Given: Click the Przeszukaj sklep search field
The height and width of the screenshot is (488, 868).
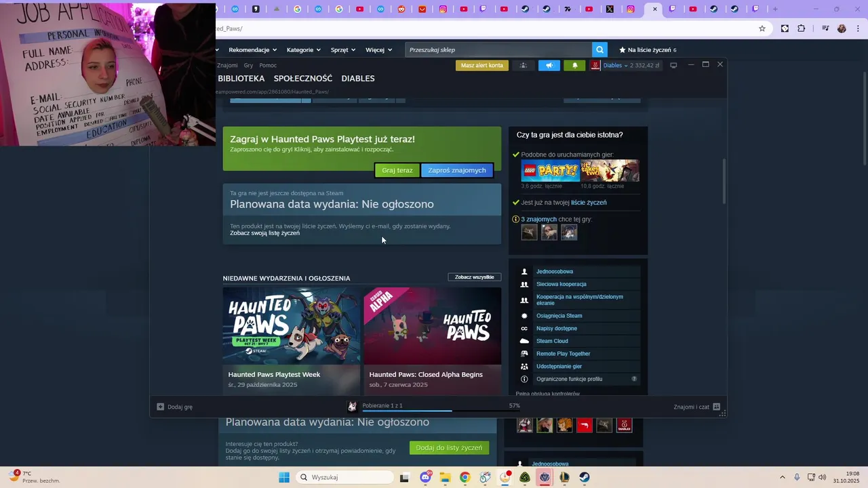Looking at the screenshot, I should [x=498, y=49].
